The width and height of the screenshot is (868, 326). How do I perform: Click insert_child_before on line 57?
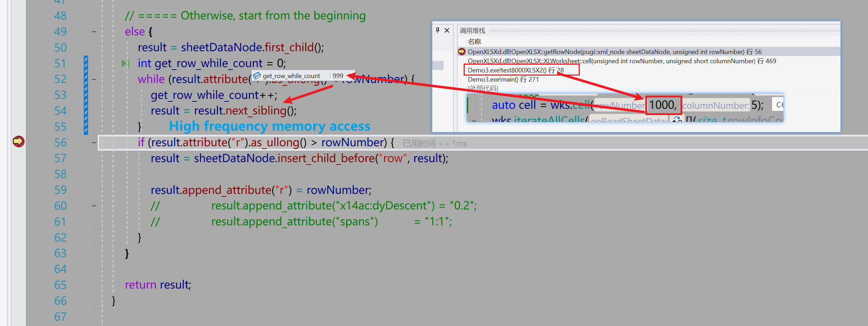(326, 158)
